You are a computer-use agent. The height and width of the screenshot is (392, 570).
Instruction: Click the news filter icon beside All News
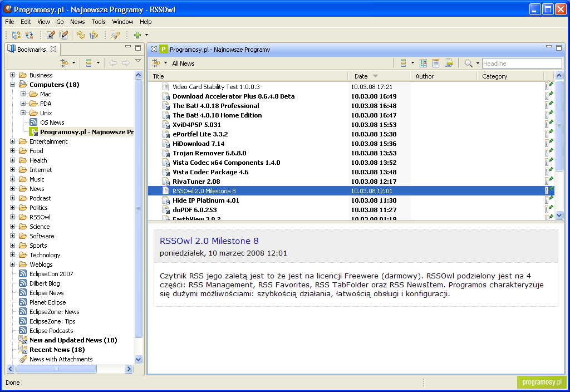[156, 63]
